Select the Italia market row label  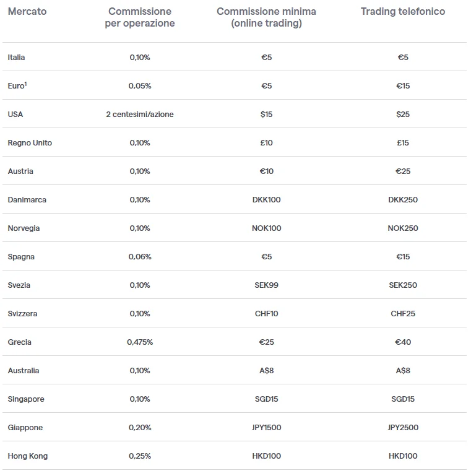pyautogui.click(x=16, y=58)
